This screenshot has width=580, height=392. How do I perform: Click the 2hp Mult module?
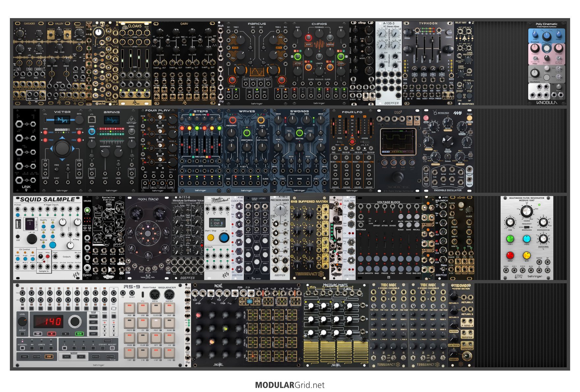(x=221, y=63)
